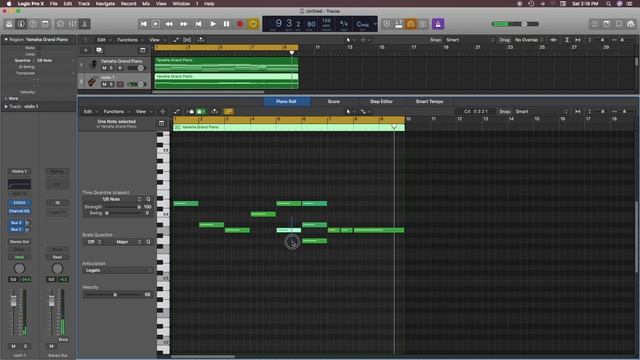Adjust the piano roll Velocity slider
Screen dimensions: 640x360
tap(116, 295)
